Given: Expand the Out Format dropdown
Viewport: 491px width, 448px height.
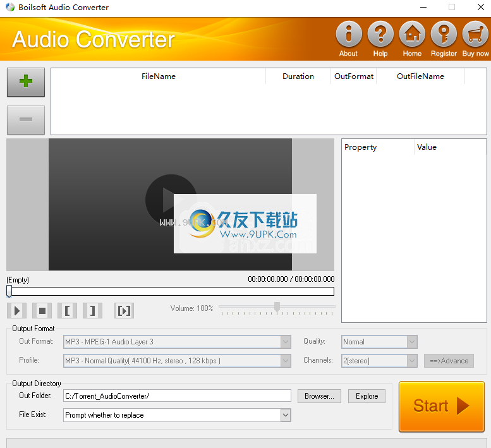Looking at the screenshot, I should [x=285, y=342].
